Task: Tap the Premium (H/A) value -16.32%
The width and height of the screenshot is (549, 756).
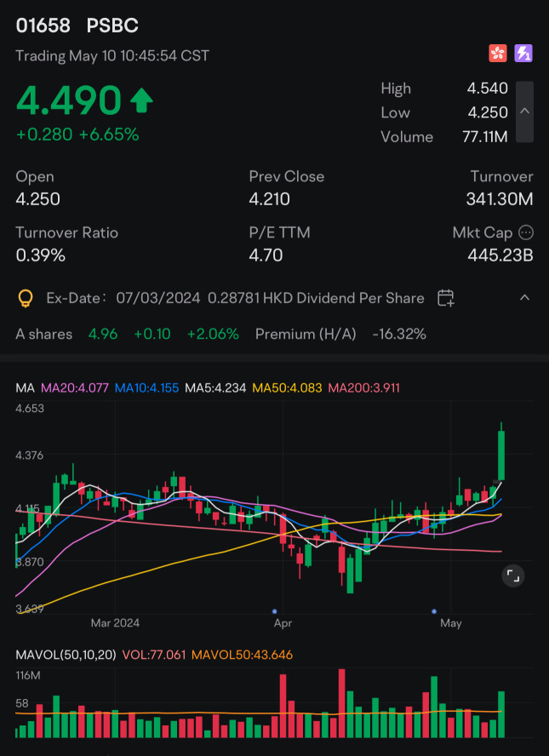Action: 399,334
